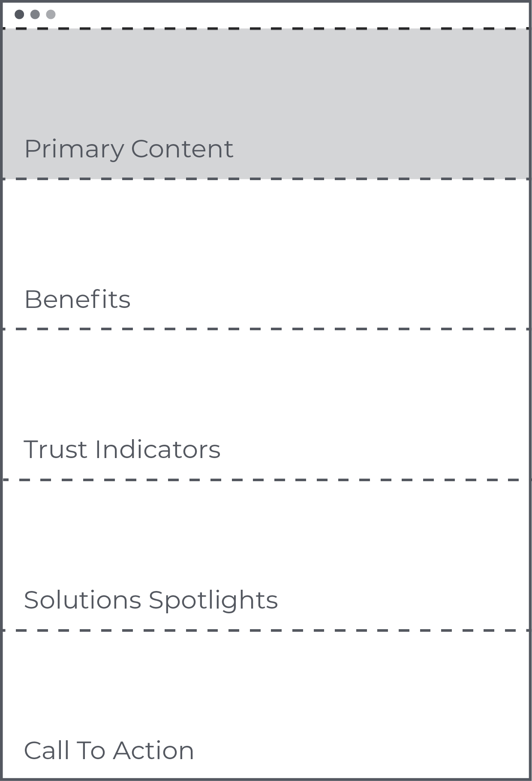Viewport: 532px width, 781px height.
Task: Click the Call To Action text
Action: click(109, 751)
